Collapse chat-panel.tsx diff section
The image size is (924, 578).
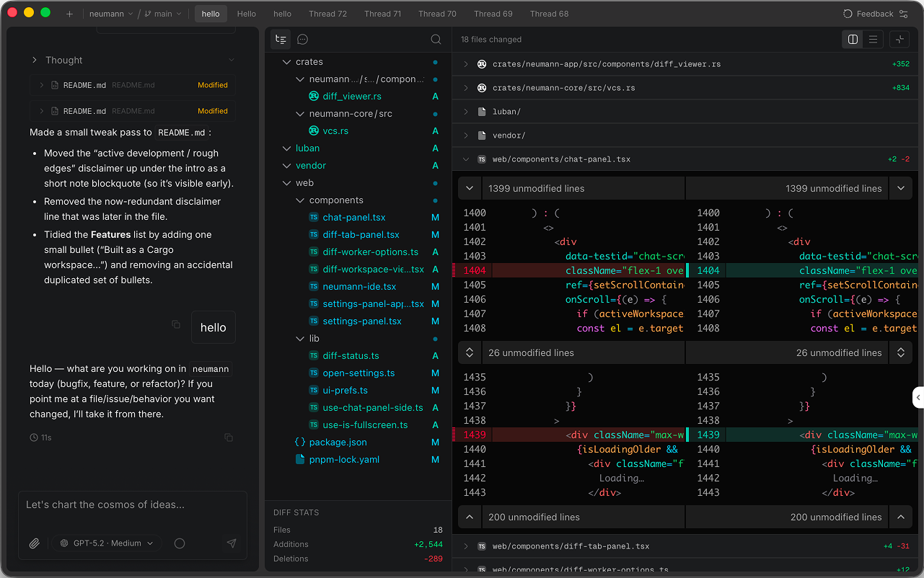466,159
